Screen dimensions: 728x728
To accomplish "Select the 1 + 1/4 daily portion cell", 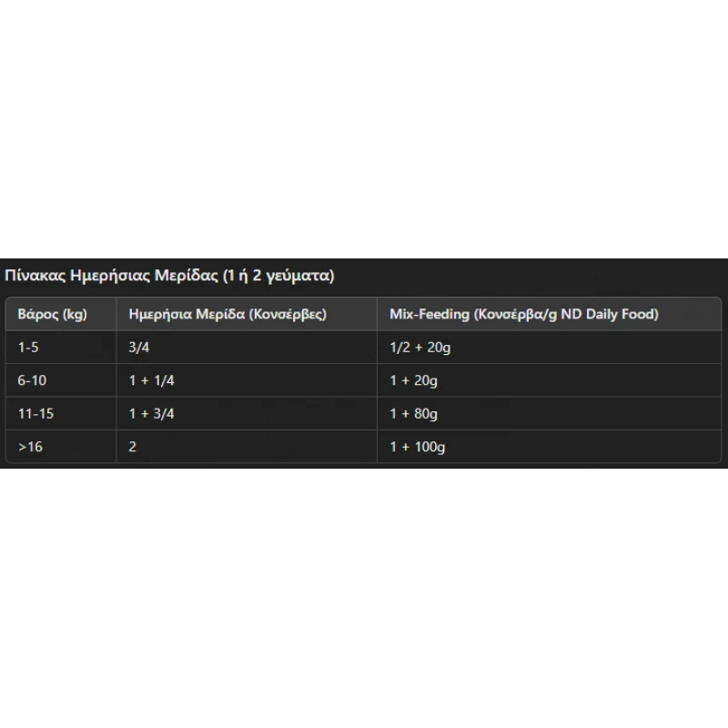I will 247,380.
